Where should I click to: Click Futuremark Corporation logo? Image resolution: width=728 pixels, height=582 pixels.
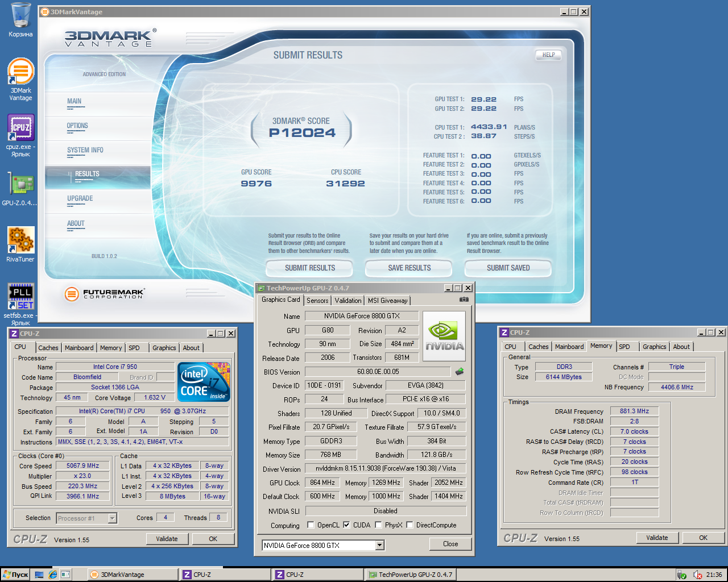point(105,294)
